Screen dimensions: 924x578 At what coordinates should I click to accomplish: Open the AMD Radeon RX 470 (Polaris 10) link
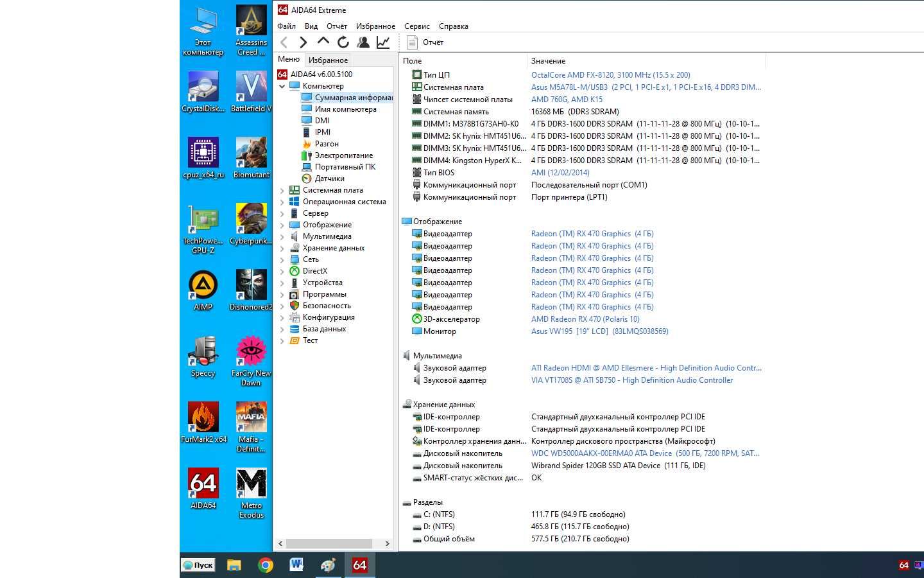point(585,319)
